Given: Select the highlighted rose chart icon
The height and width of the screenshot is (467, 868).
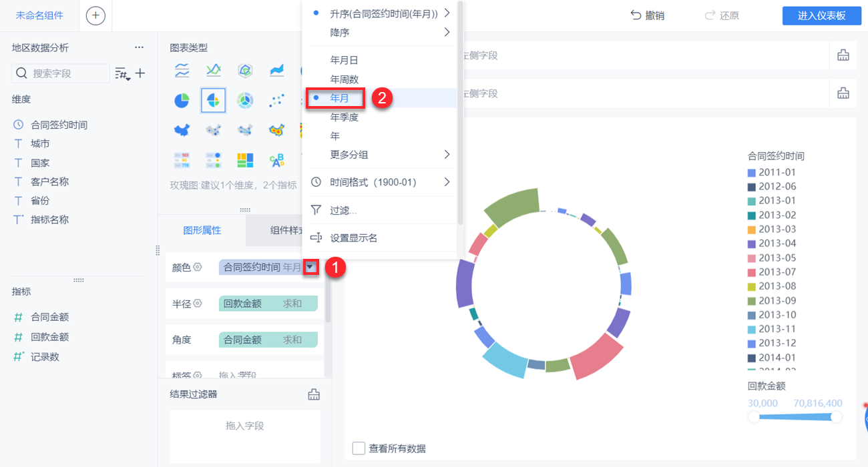Looking at the screenshot, I should 214,101.
